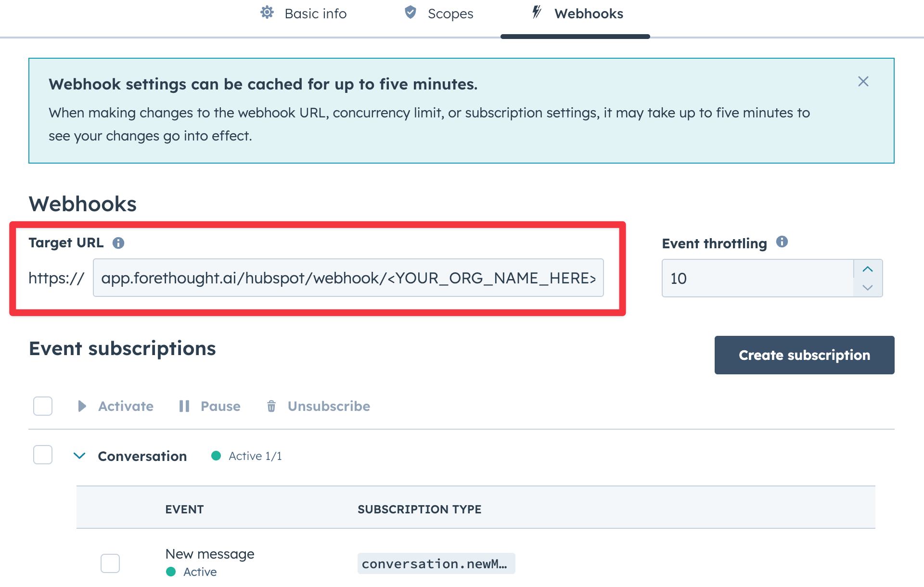This screenshot has width=924, height=587.
Task: Click the SUBSCRIPTION TYPE column header
Action: point(419,509)
